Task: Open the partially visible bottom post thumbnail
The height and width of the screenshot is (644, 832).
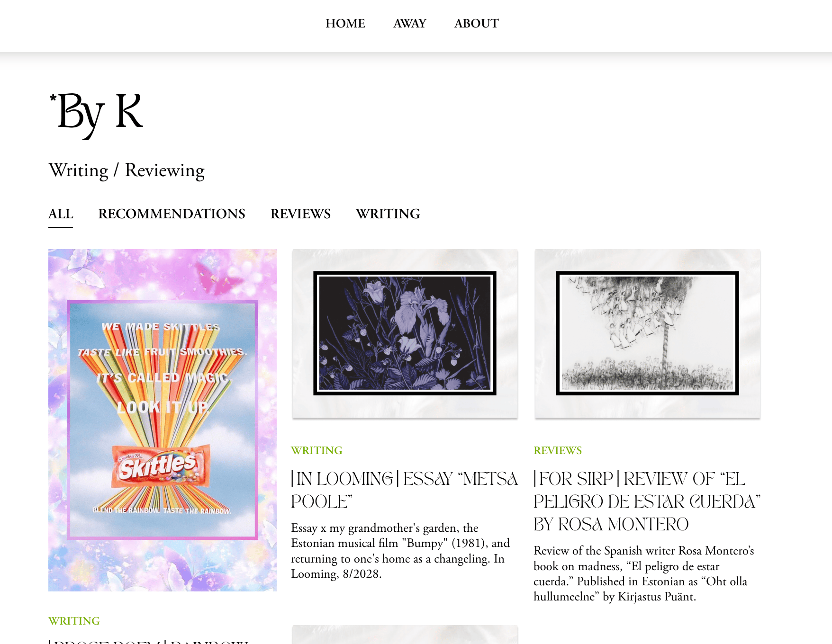Action: (x=405, y=635)
